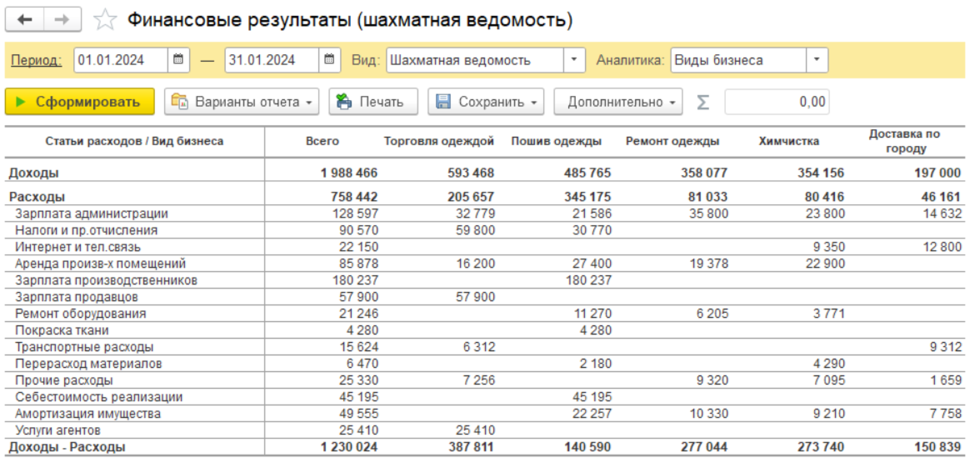Screen dimensions: 980x468
Task: Click the sigma sum icon
Action: tap(703, 102)
